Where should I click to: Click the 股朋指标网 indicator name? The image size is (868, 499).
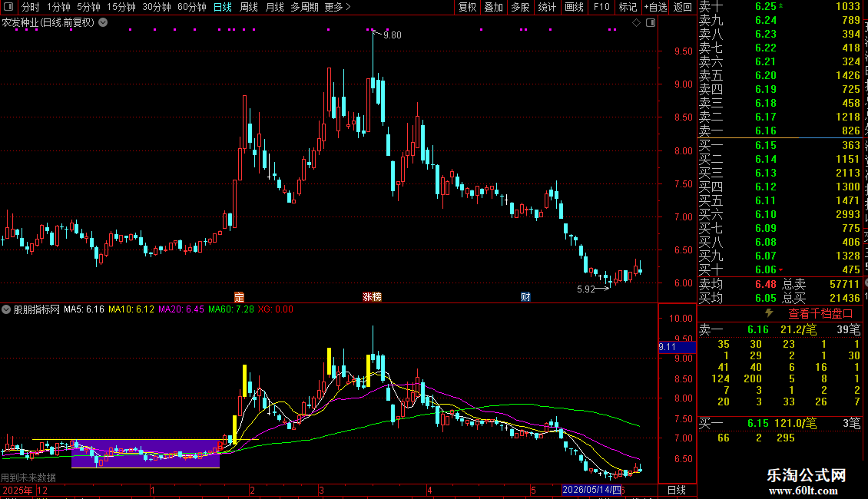pyautogui.click(x=37, y=309)
